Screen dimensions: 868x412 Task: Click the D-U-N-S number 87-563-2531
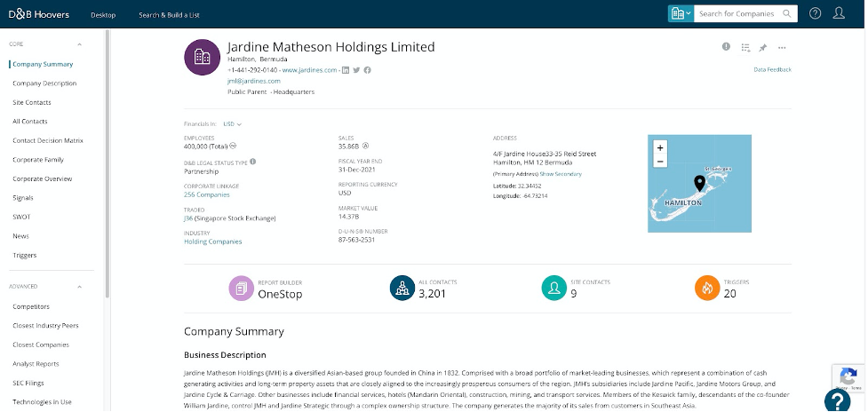356,240
